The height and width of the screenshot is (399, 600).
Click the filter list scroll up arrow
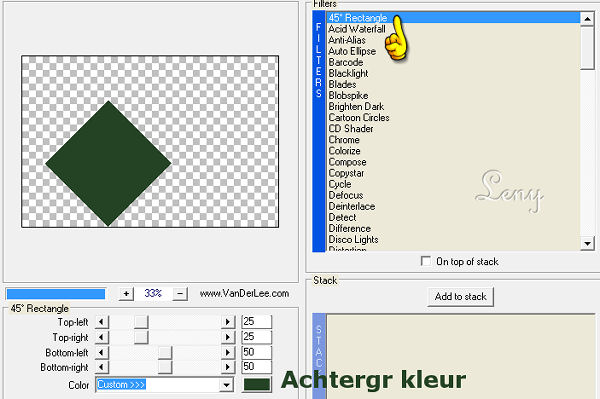(587, 19)
